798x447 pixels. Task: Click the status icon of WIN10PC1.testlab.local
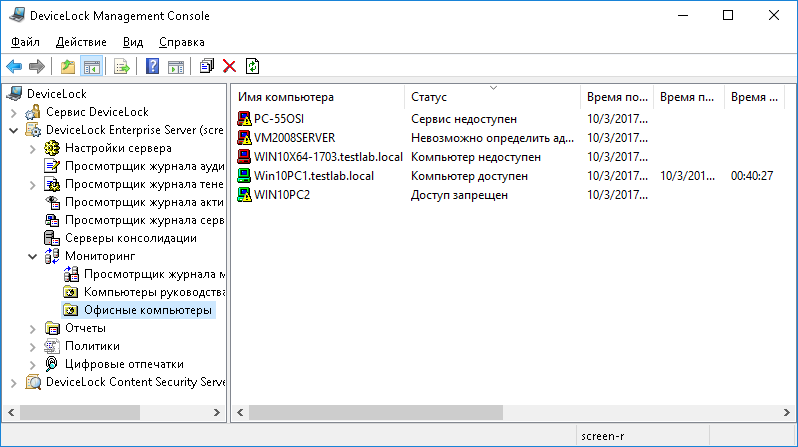tap(245, 176)
